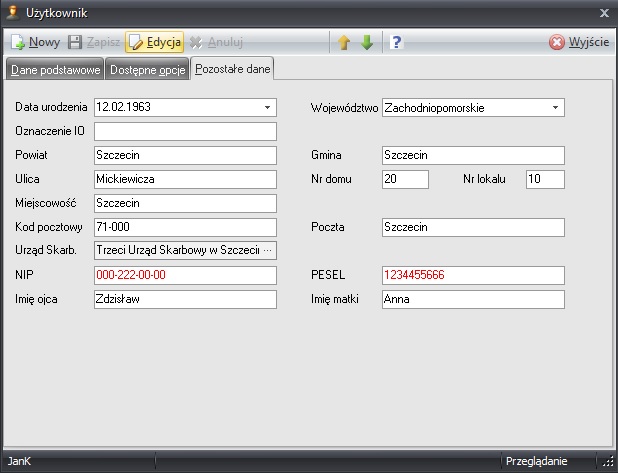Select the Pozostałe dane tab

233,69
